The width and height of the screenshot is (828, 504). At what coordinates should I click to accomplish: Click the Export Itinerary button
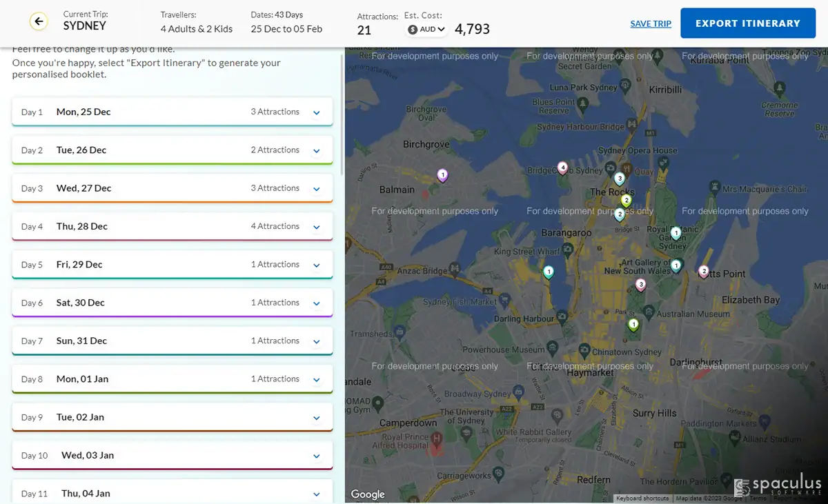click(x=748, y=23)
